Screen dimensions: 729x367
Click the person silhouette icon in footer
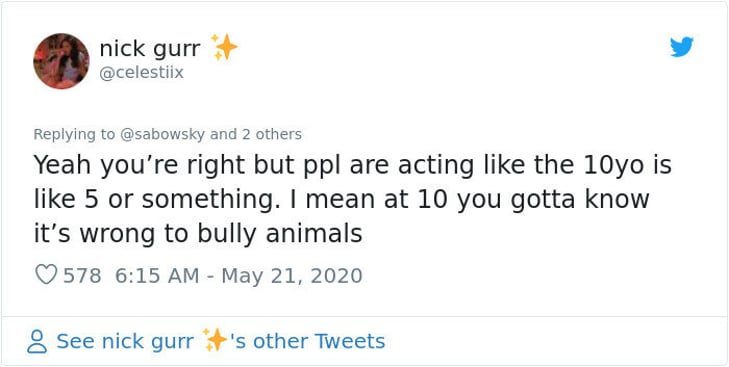click(x=37, y=341)
